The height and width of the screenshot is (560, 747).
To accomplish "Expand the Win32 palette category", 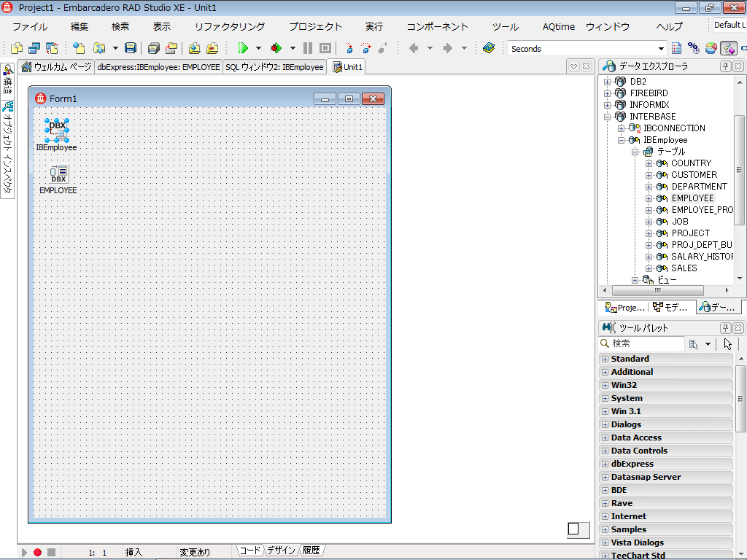I will click(605, 385).
